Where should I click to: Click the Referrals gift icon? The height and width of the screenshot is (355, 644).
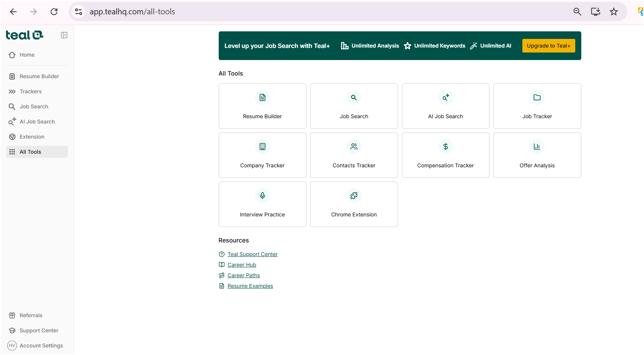(x=12, y=315)
